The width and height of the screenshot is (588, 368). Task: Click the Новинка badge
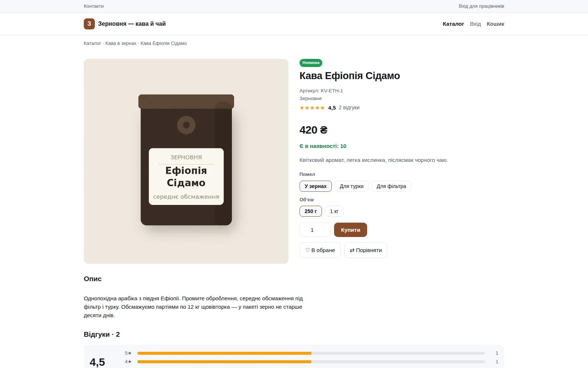(x=311, y=63)
